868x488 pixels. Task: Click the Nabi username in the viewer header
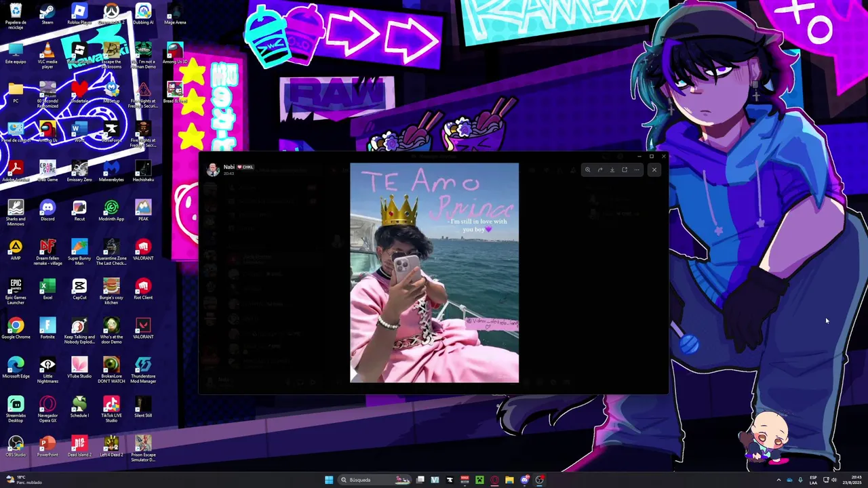tap(229, 167)
